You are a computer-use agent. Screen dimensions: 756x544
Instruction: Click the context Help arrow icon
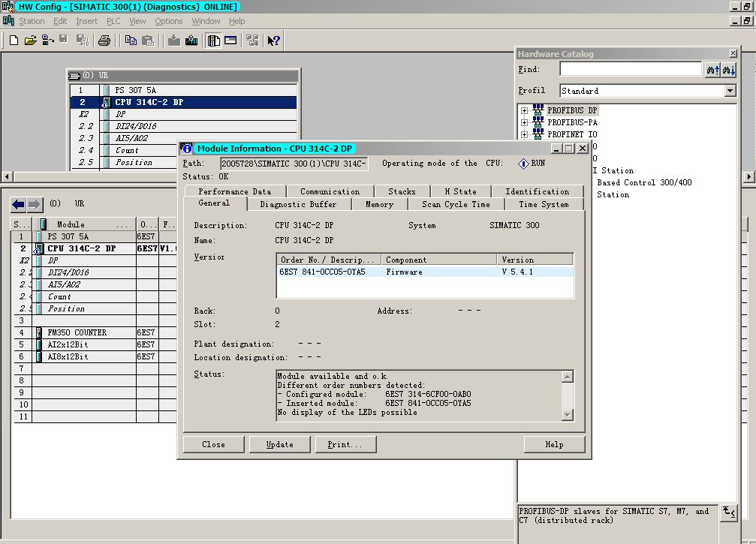pos(273,41)
